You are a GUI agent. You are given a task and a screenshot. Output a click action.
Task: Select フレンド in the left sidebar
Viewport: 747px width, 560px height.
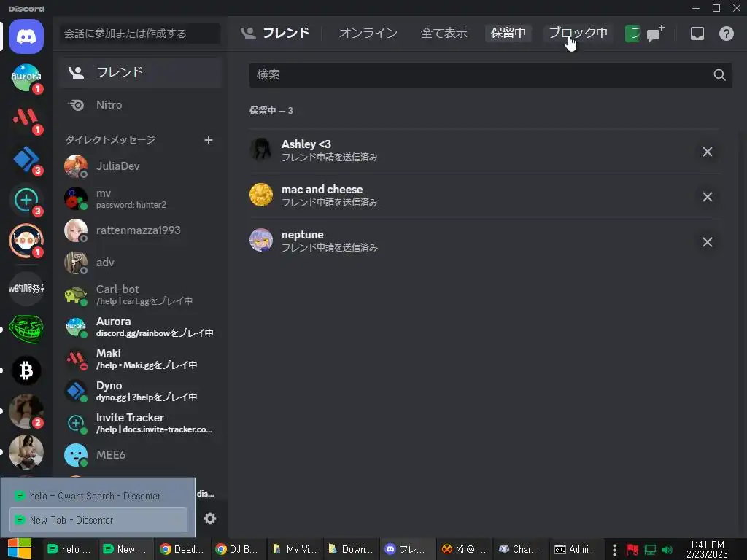pos(141,72)
